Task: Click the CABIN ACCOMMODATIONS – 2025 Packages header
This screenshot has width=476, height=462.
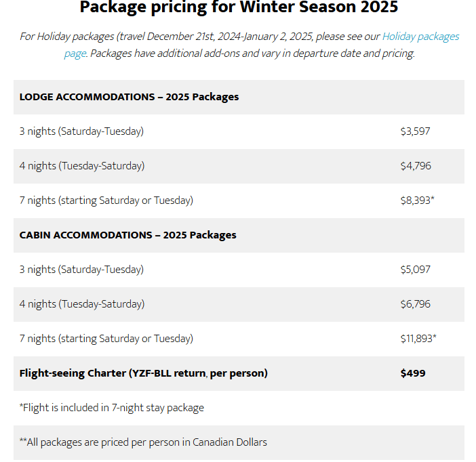Action: tap(127, 235)
